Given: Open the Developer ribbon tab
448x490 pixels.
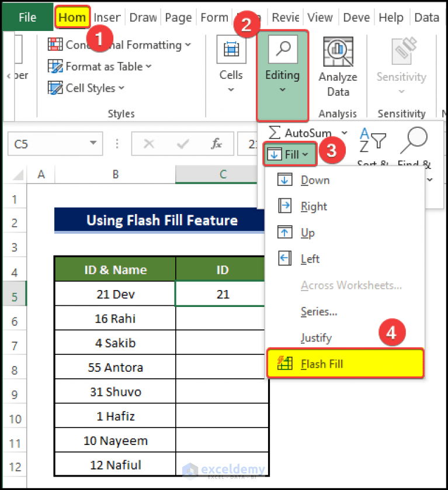Looking at the screenshot, I should pyautogui.click(x=356, y=18).
